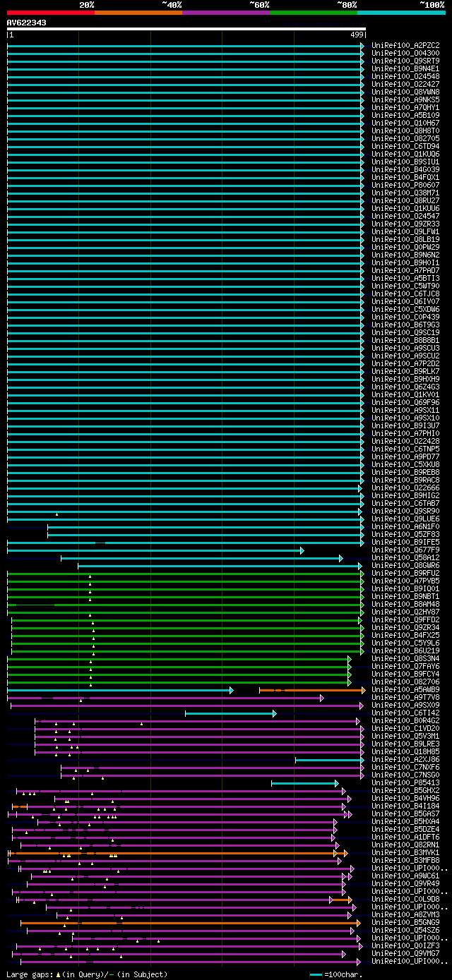Click the red 20% identity legend segment
The height and width of the screenshot is (980, 452).
click(51, 12)
